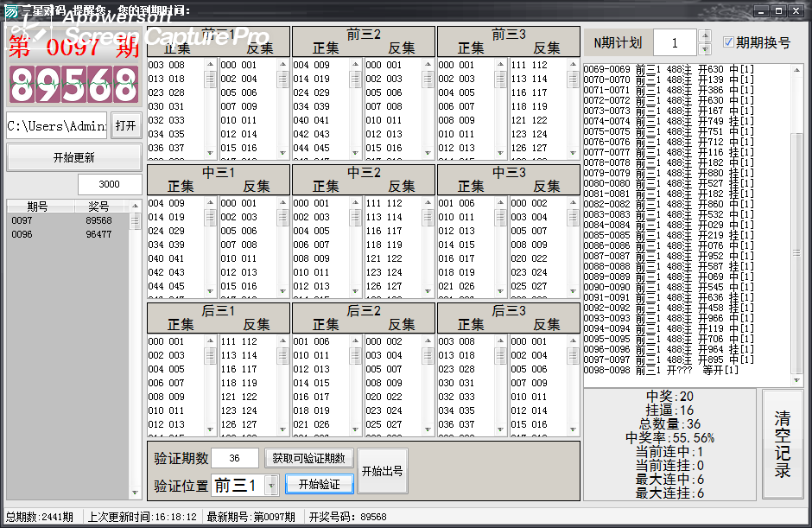Click row 004 009 in 前三2 正集
This screenshot has width=812, height=528.
point(311,65)
